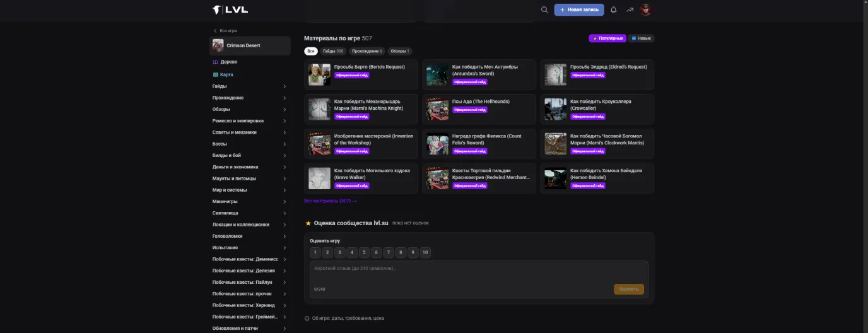Open the LVL logo home link
868x333 pixels.
point(230,9)
